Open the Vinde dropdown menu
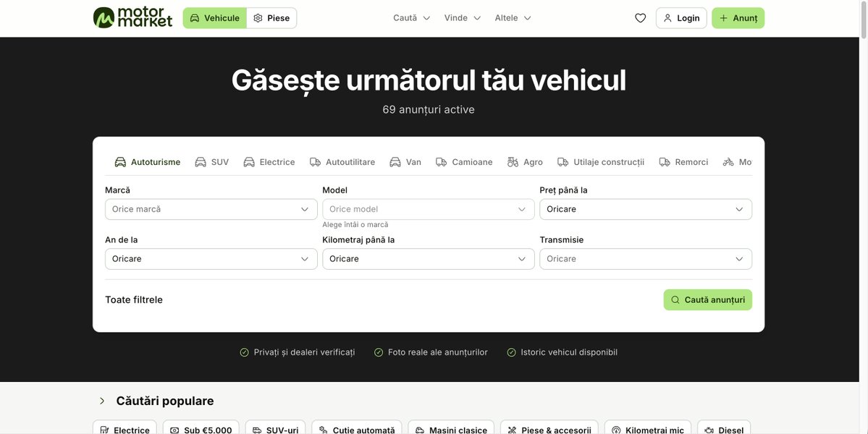Screen dimensions: 868x434 click(x=462, y=18)
